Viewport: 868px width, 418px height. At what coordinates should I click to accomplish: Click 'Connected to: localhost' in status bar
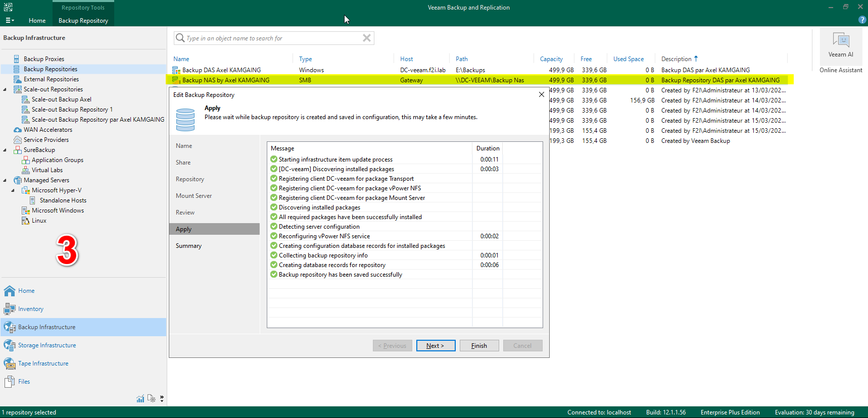[x=599, y=412]
